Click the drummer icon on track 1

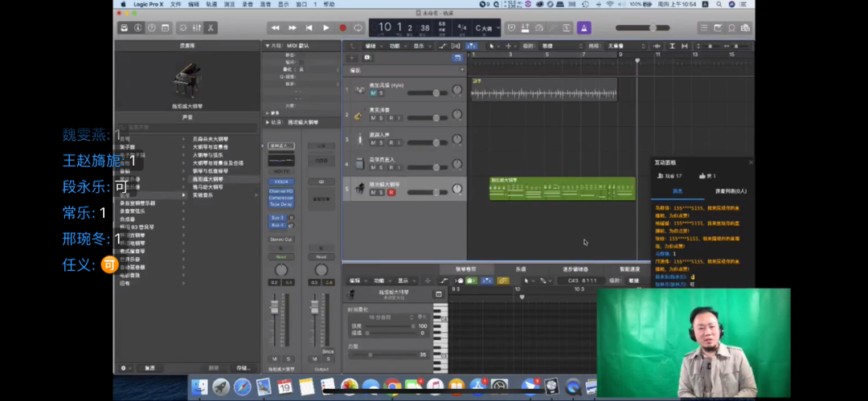click(x=360, y=89)
